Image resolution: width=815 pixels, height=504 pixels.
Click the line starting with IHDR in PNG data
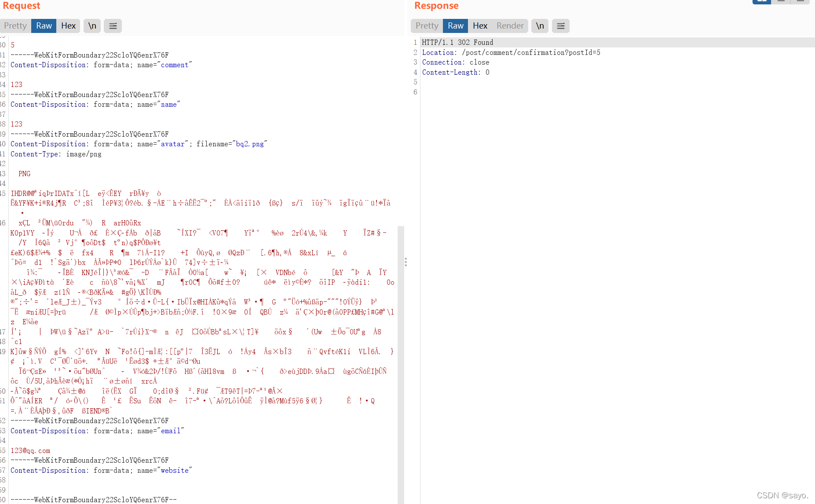click(x=86, y=194)
